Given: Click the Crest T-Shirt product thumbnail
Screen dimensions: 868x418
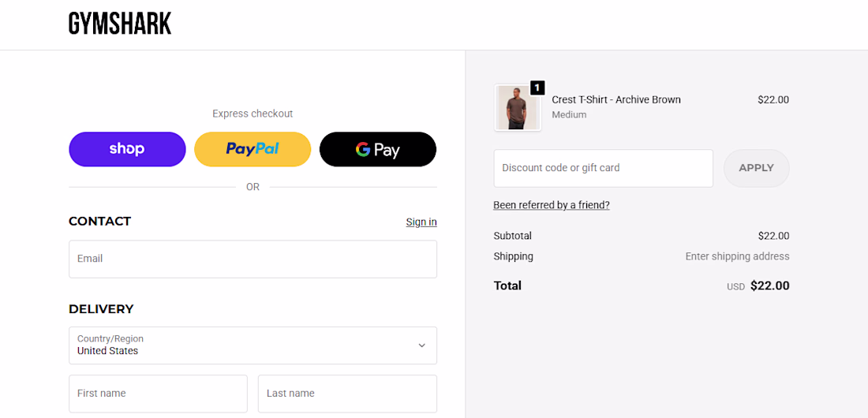Looking at the screenshot, I should tap(517, 108).
